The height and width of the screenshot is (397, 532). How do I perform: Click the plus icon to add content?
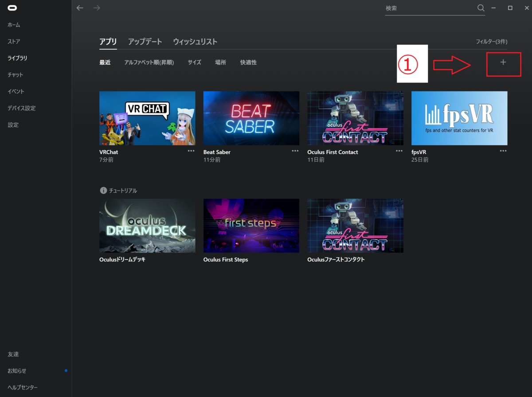(503, 62)
